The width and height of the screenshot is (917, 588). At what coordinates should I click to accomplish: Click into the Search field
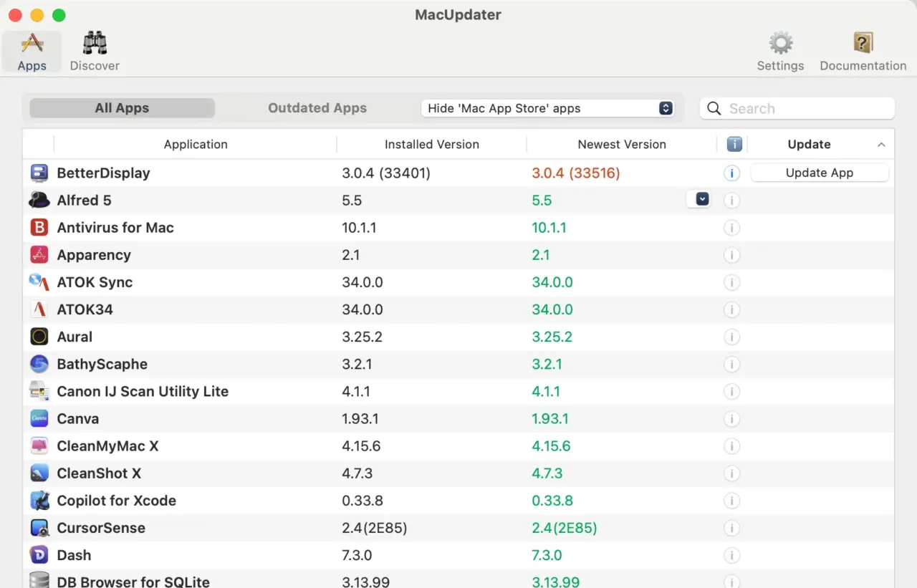(x=797, y=108)
